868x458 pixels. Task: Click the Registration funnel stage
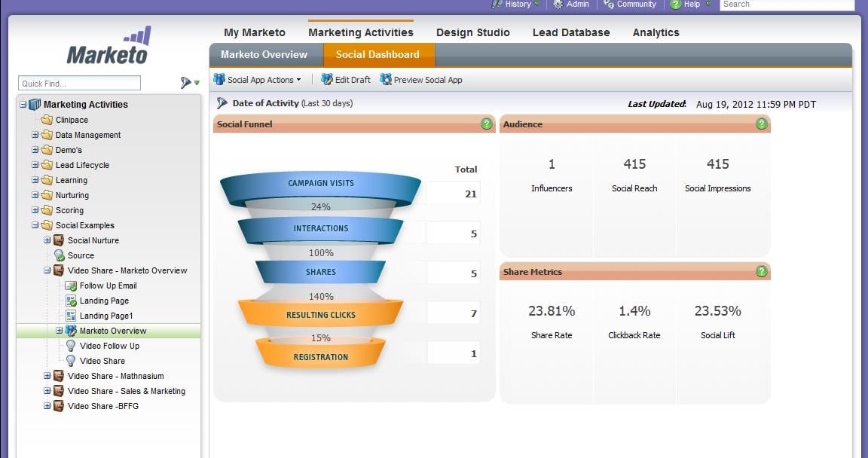click(x=320, y=354)
